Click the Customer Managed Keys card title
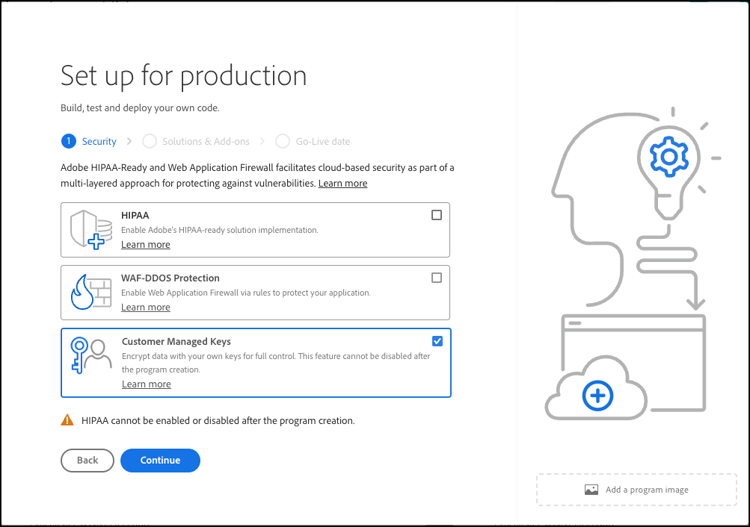This screenshot has width=750, height=527. tap(176, 341)
